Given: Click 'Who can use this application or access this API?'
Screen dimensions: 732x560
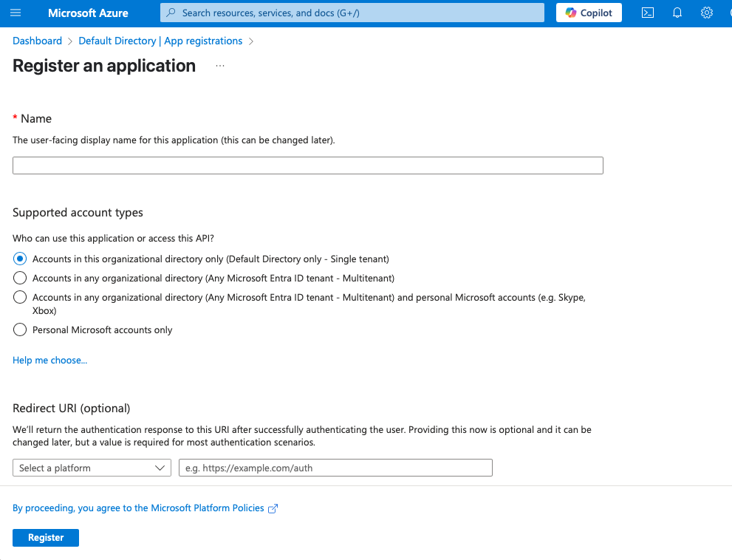Looking at the screenshot, I should [x=114, y=238].
